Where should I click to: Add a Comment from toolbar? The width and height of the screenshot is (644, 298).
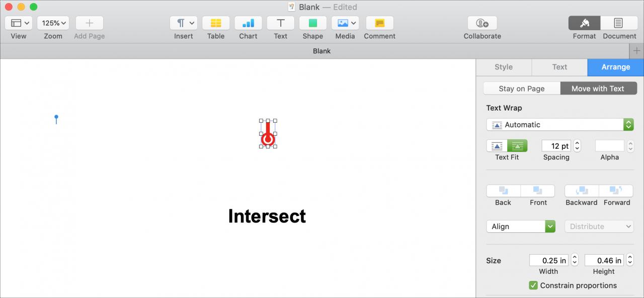pos(380,23)
